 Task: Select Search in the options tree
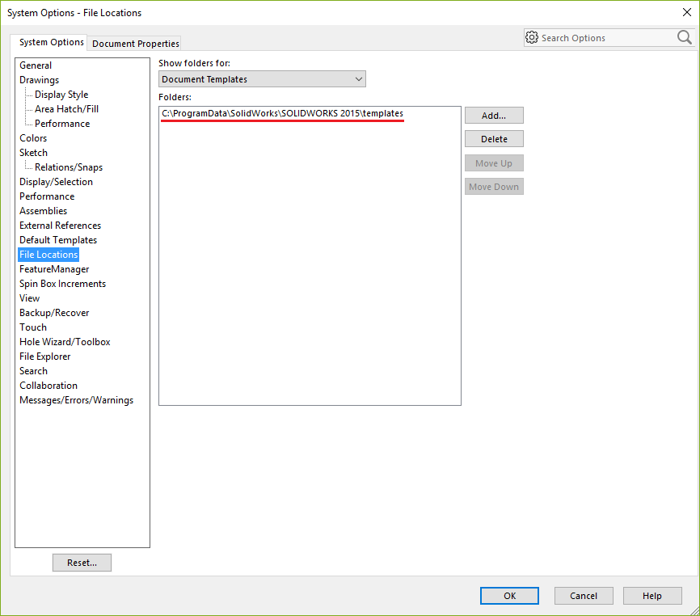click(33, 371)
